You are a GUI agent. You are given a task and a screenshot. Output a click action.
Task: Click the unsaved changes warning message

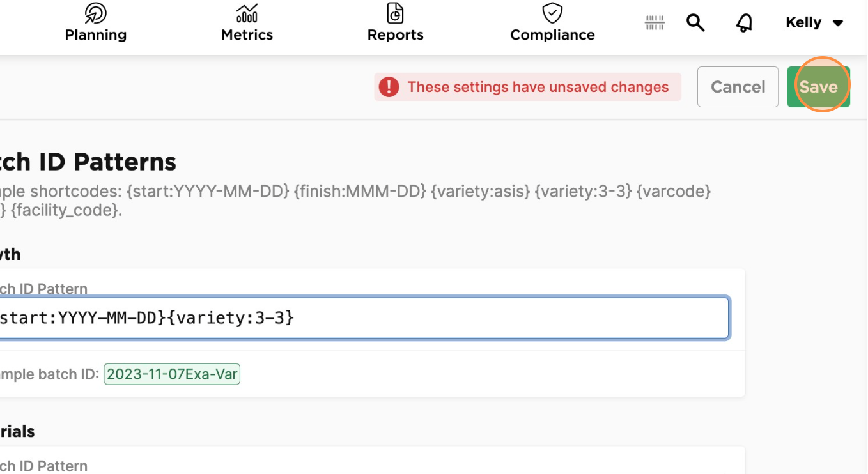coord(538,87)
